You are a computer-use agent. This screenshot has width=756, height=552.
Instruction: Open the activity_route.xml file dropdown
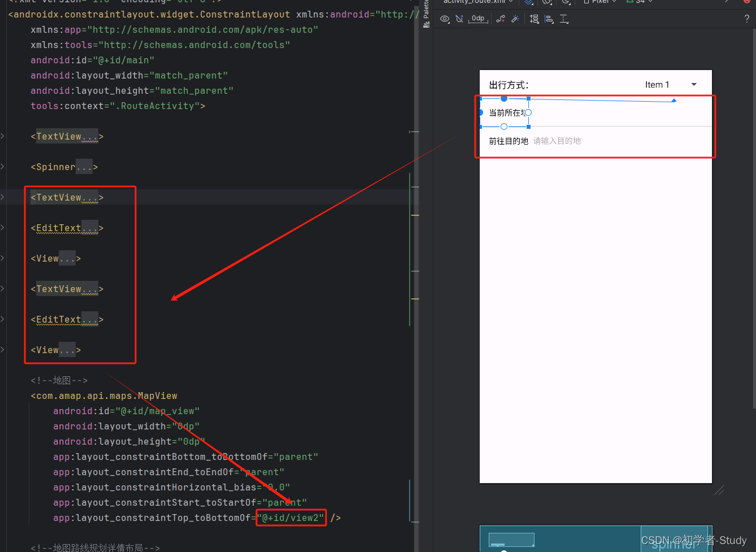tap(478, 2)
